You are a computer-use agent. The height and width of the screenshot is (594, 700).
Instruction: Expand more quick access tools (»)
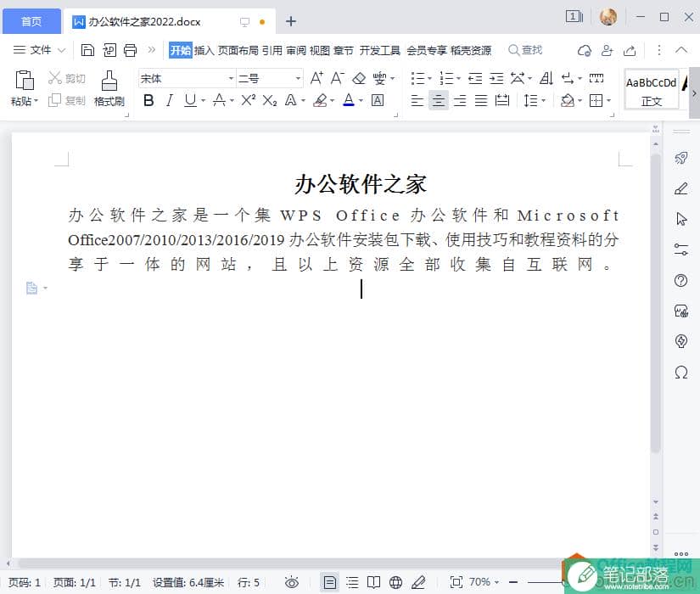pyautogui.click(x=152, y=49)
